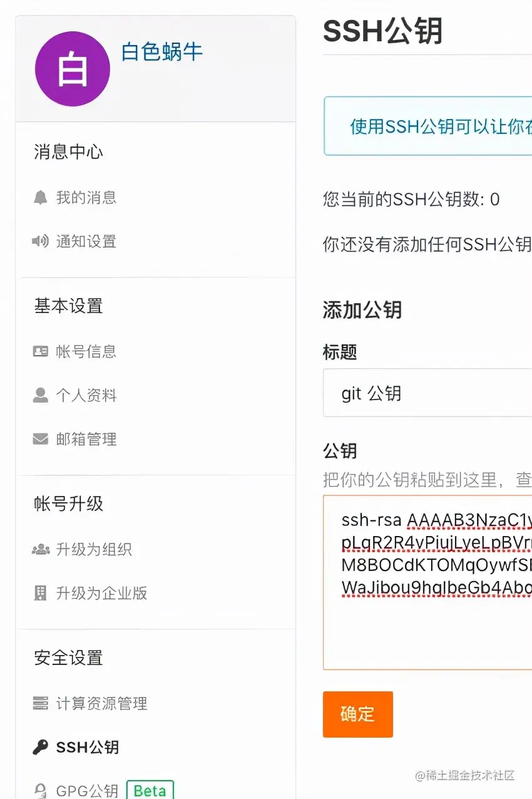Select the 升级为企业版 upgrade option
The height and width of the screenshot is (799, 532).
(x=101, y=594)
